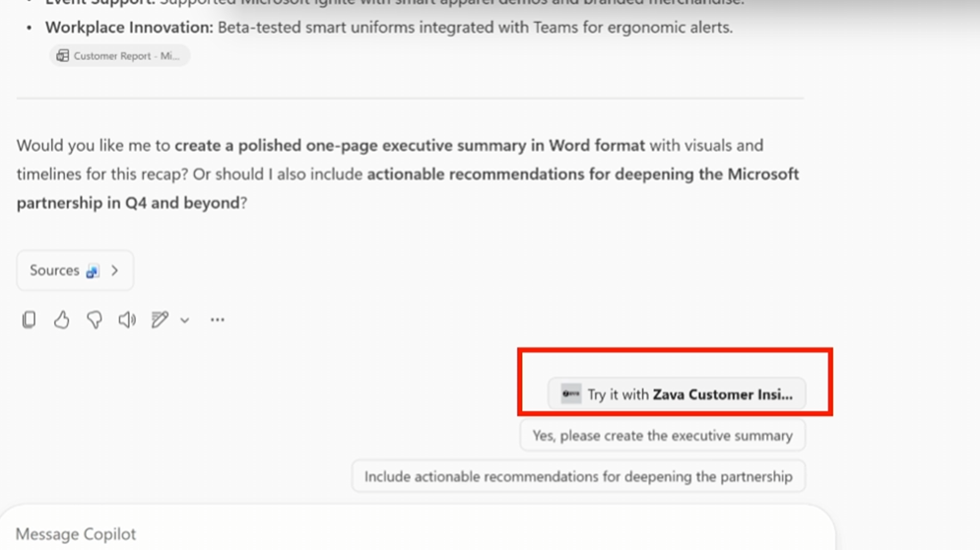Open the three-dot more options menu
The width and height of the screenshot is (980, 550).
click(x=218, y=319)
